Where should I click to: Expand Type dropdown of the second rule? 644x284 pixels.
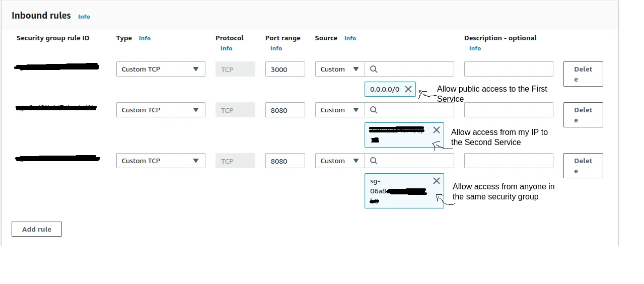tap(161, 110)
